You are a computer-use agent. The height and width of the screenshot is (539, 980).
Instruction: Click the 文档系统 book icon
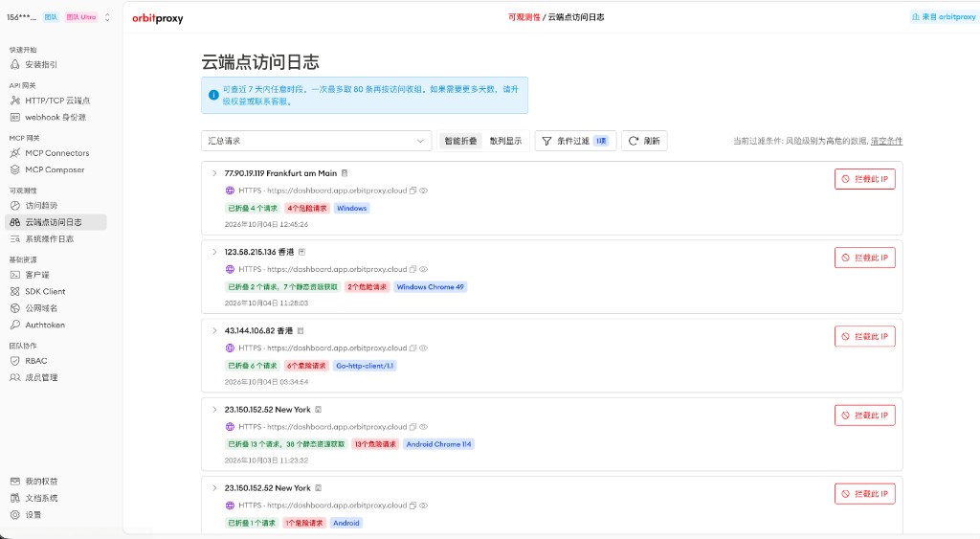[15, 499]
